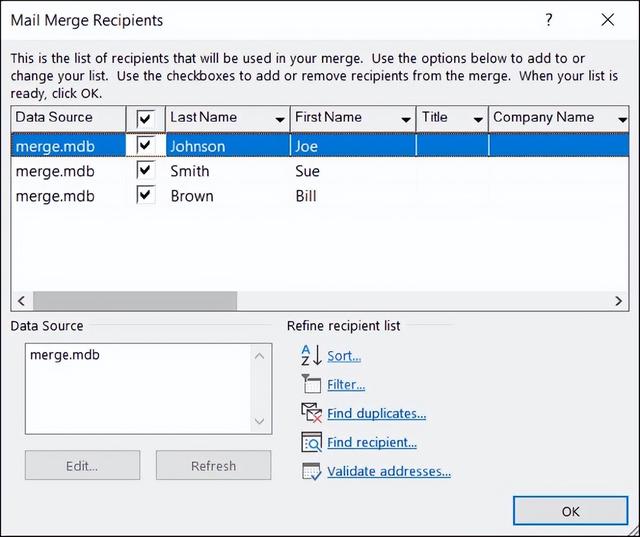This screenshot has height=537, width=640.
Task: Click the Find recipient magnifier icon
Action: pos(312,442)
